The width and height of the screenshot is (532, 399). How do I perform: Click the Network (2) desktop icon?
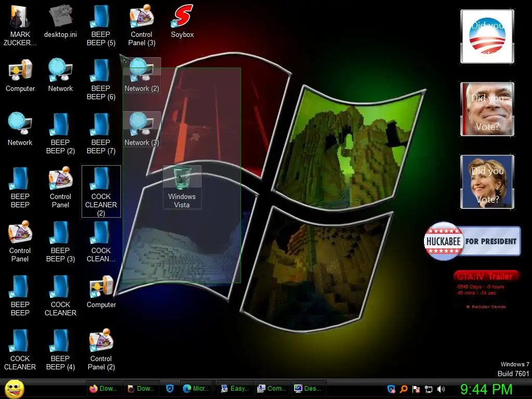pos(141,75)
